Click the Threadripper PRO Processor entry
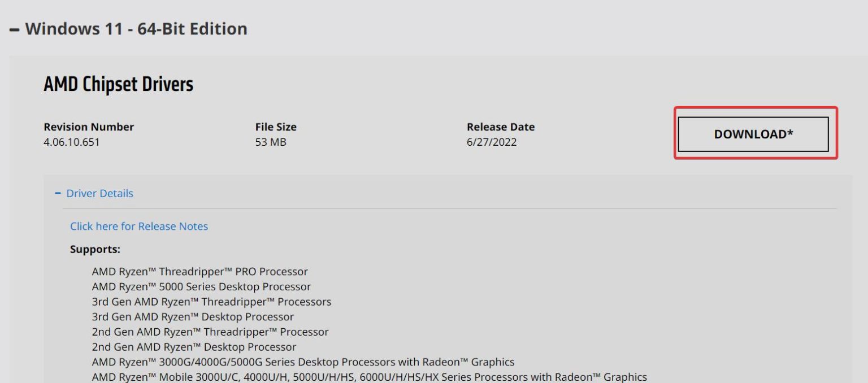868x383 pixels. click(x=199, y=272)
